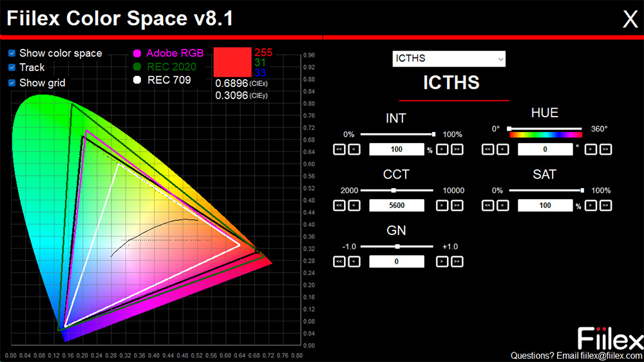Click the red RGB value 255
Viewport: 644px width, 362px height.
coord(263,53)
